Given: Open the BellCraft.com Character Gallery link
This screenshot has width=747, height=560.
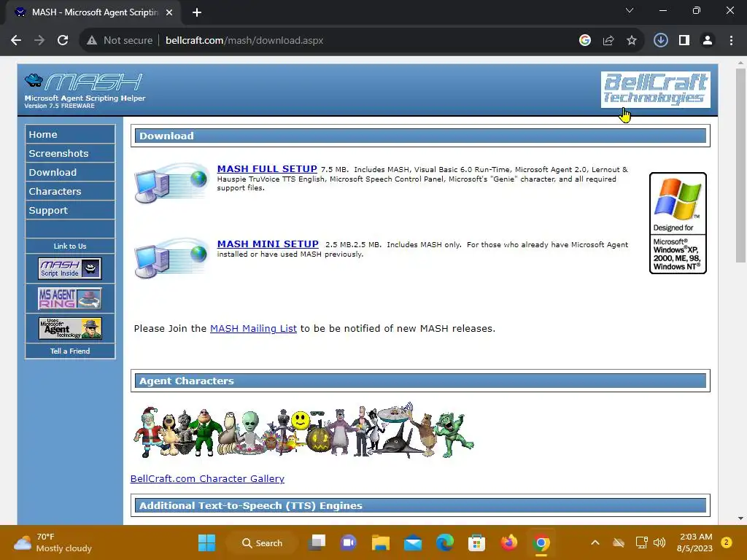Looking at the screenshot, I should [x=207, y=478].
